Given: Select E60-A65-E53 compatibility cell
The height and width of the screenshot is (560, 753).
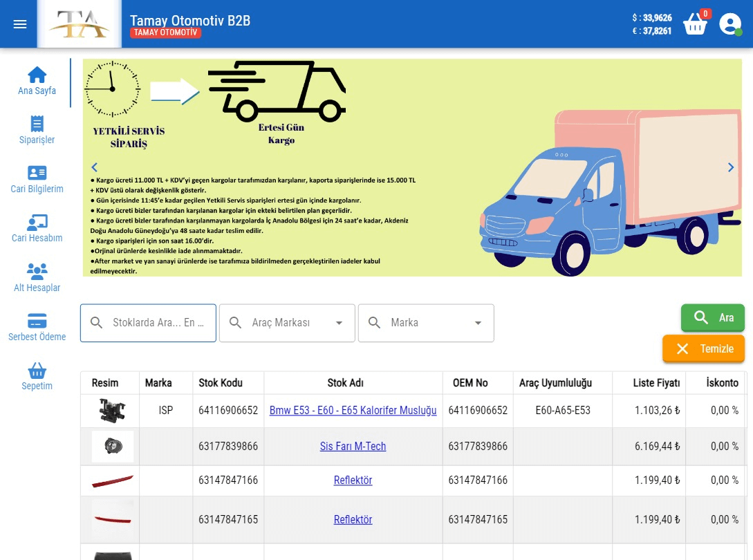Looking at the screenshot, I should coord(563,411).
